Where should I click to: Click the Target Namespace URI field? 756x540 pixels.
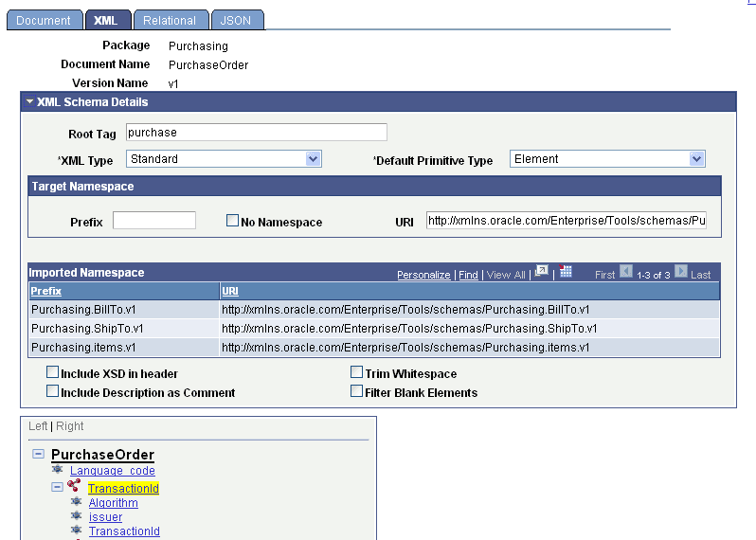(x=566, y=221)
